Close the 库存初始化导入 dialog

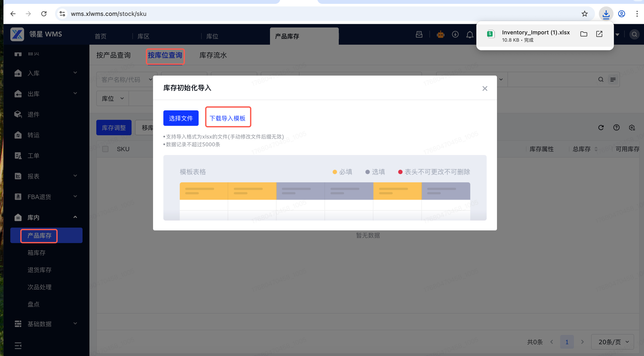pos(485,88)
